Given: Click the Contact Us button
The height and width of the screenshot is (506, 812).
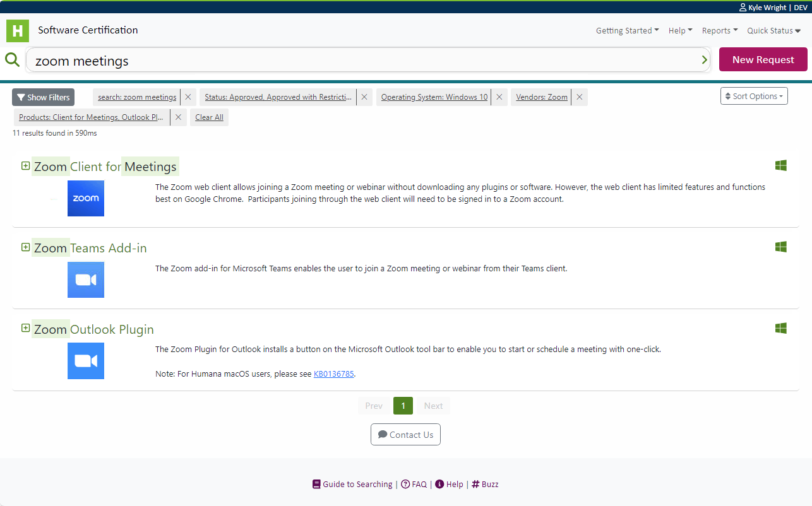Looking at the screenshot, I should tap(405, 435).
